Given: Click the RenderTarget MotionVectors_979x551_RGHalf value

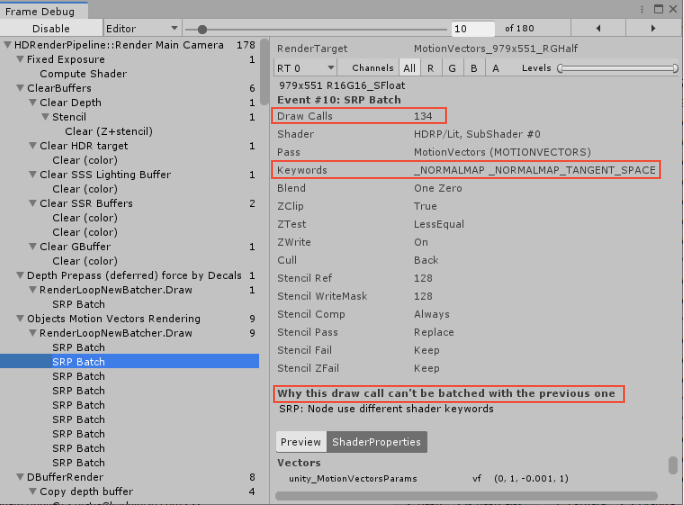Looking at the screenshot, I should 496,48.
